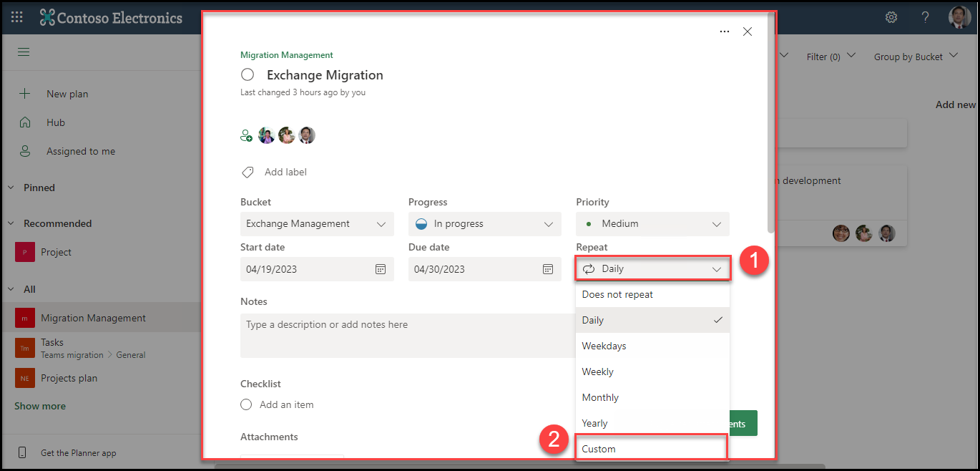Viewport: 980px width, 471px height.
Task: Click the settings gear in the top bar
Action: [891, 16]
